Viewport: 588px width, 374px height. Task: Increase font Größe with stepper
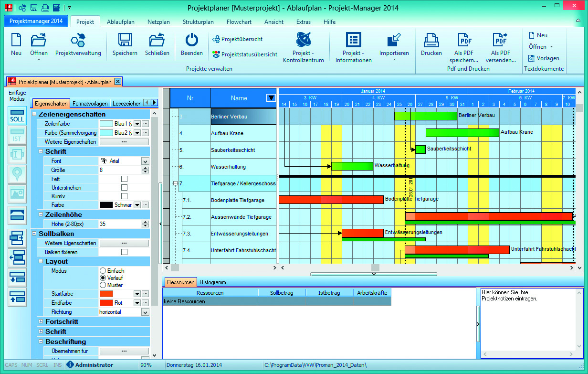[146, 168]
